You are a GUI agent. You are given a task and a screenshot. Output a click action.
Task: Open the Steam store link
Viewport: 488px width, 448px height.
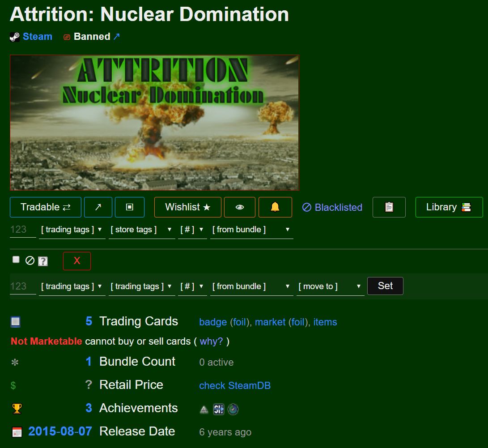[37, 36]
